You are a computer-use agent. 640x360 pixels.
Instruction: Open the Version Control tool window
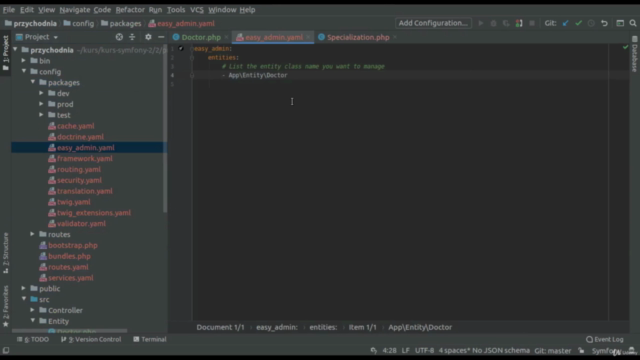pos(91,339)
